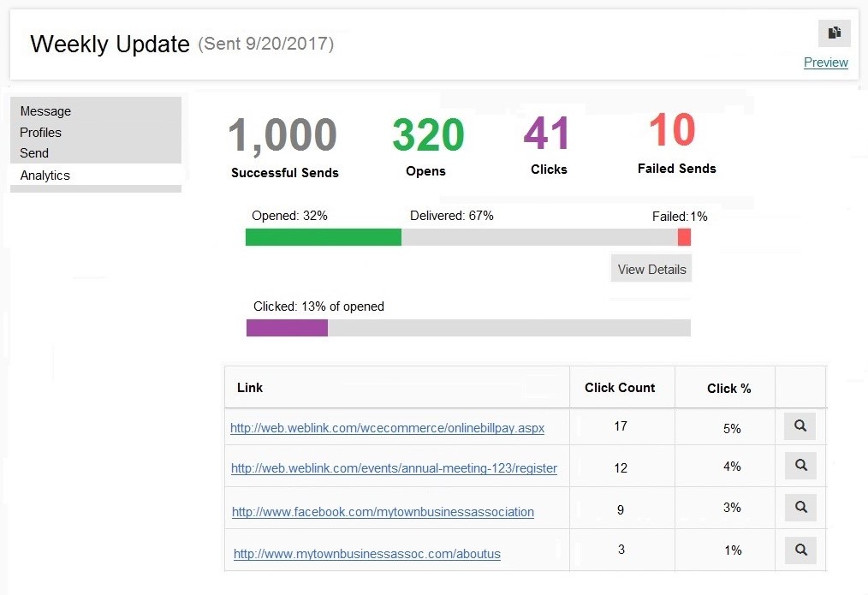Click magnifier icon for onlinebillpay row
The width and height of the screenshot is (868, 595).
pyautogui.click(x=800, y=425)
